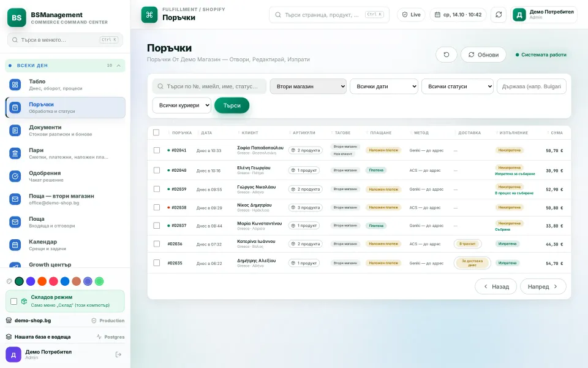Click the green command icon beside Поръчки header

[x=149, y=15]
